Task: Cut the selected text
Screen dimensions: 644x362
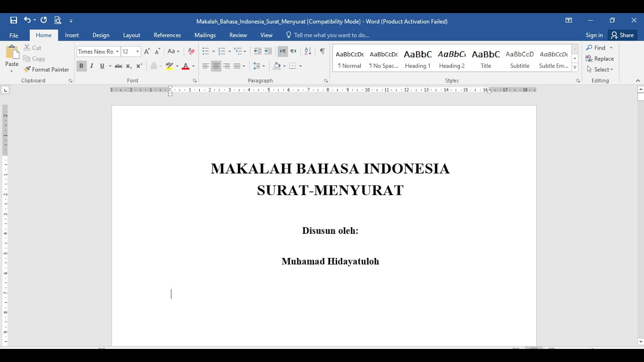Action: pos(32,48)
